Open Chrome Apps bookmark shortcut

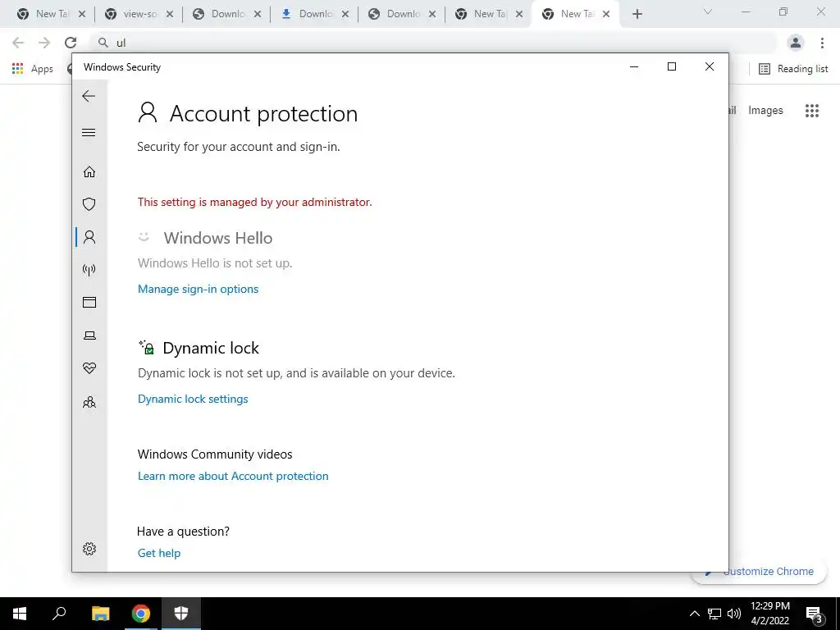click(x=33, y=69)
